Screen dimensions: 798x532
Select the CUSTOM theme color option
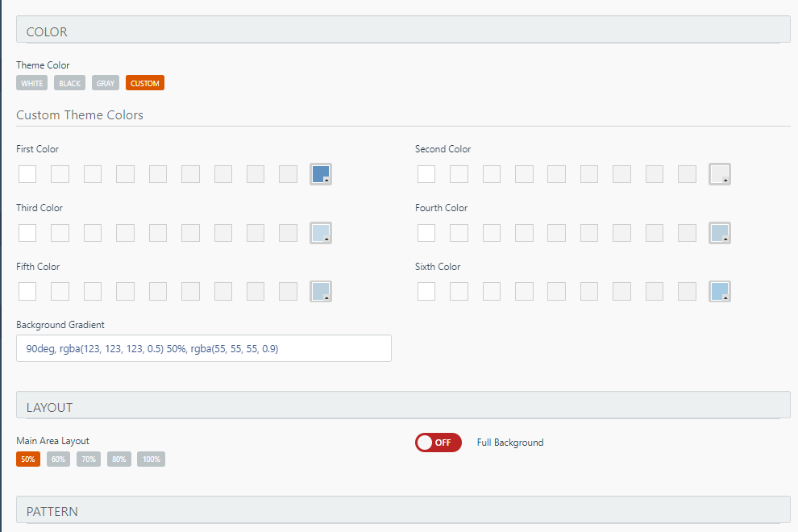coord(145,83)
